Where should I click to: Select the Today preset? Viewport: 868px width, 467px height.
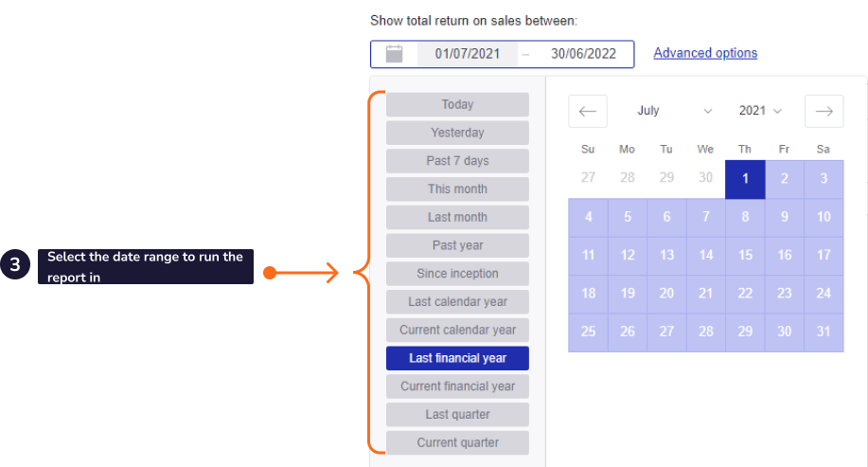[457, 104]
